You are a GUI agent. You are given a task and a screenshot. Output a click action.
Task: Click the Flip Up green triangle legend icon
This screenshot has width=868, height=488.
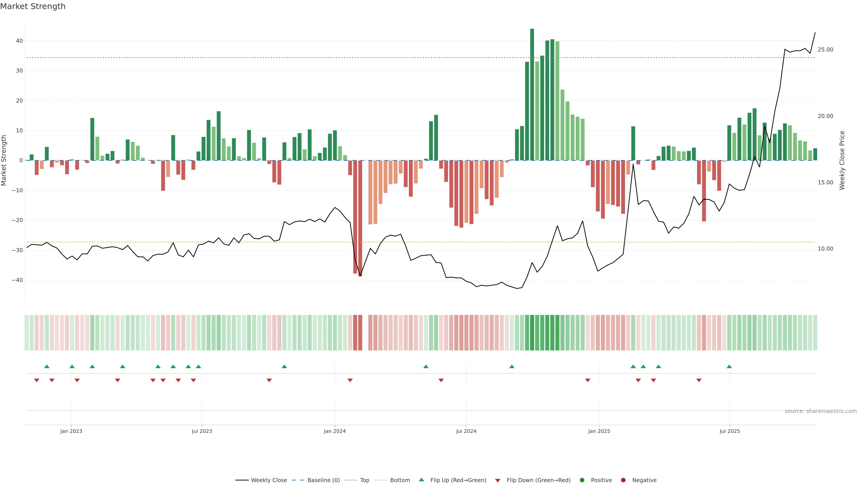point(421,480)
